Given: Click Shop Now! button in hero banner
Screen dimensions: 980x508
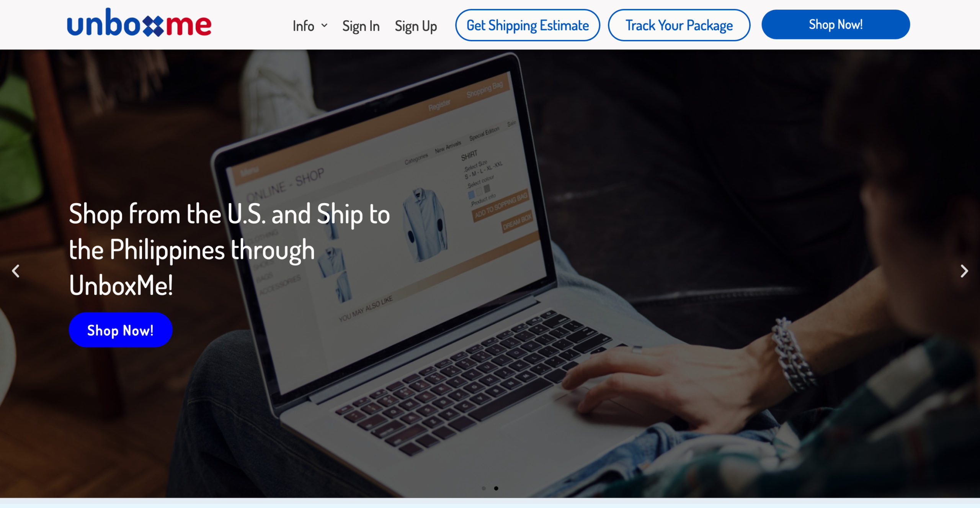Looking at the screenshot, I should (121, 330).
